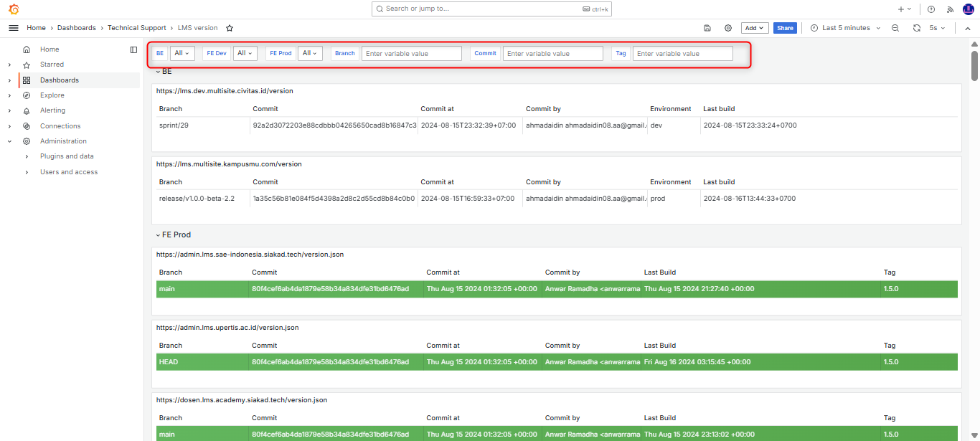980x441 pixels.
Task: Open the FE Prod variable dropdown
Action: 310,53
